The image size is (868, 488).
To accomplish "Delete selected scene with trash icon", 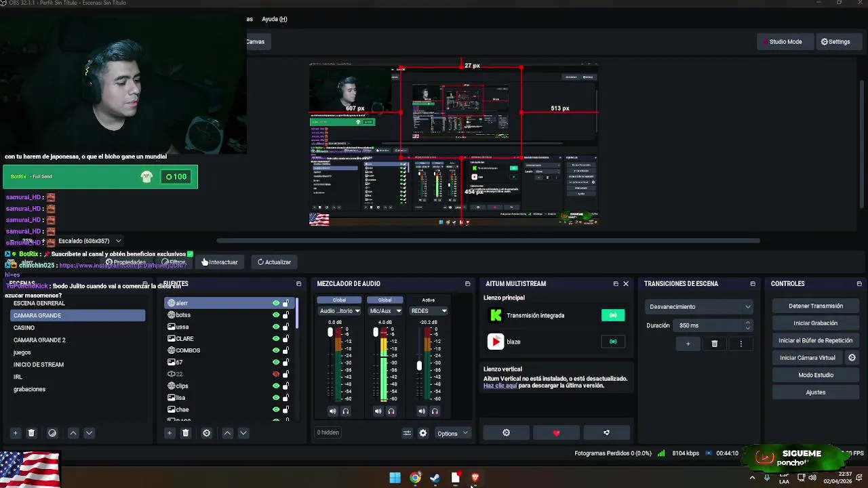I will point(31,433).
